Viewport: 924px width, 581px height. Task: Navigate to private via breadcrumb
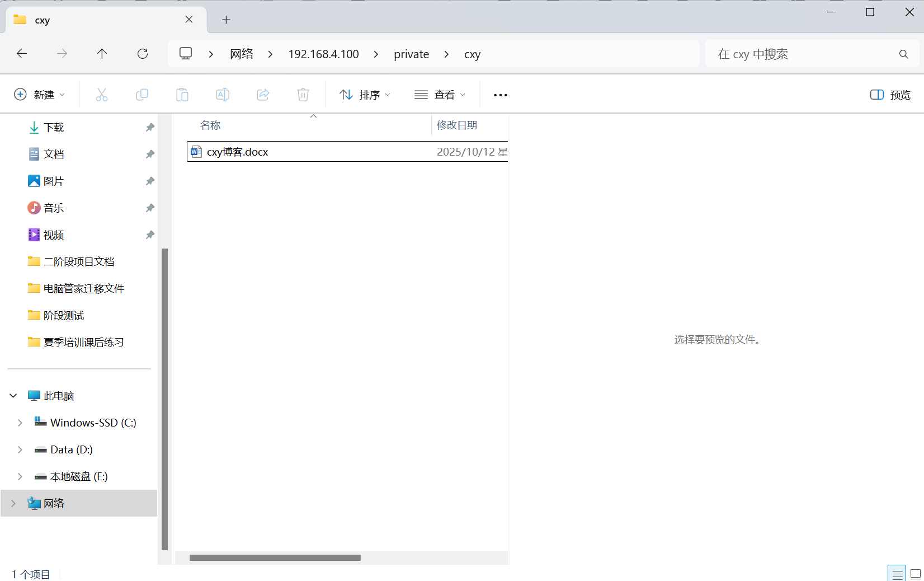click(411, 54)
